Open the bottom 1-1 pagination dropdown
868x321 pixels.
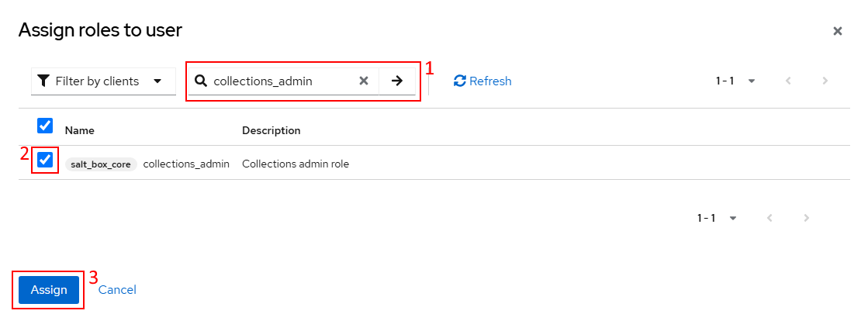point(717,218)
